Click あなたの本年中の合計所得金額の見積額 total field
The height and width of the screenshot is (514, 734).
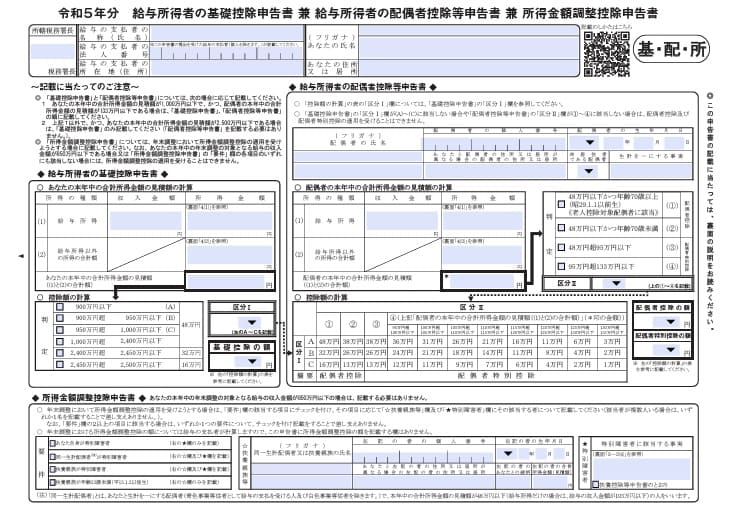(x=227, y=281)
